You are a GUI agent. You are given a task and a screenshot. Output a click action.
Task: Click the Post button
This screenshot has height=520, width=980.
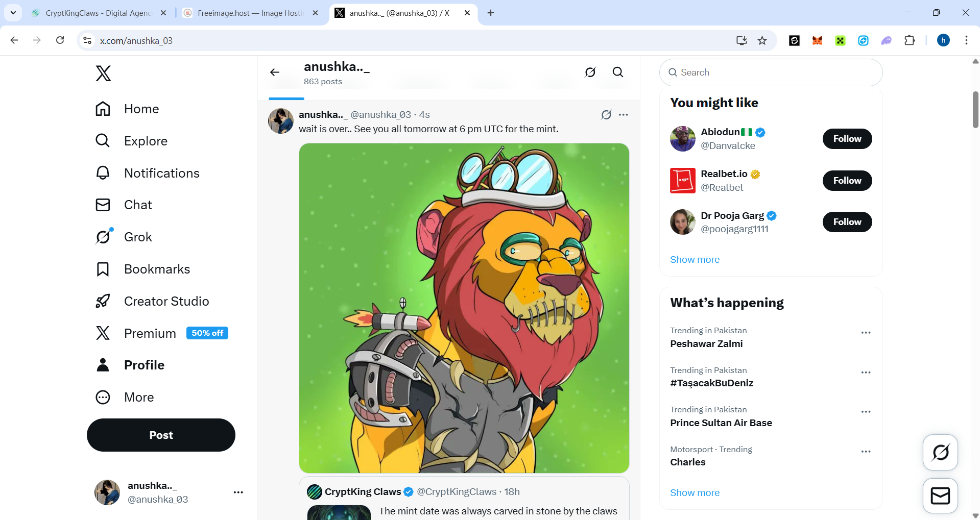[x=161, y=435]
